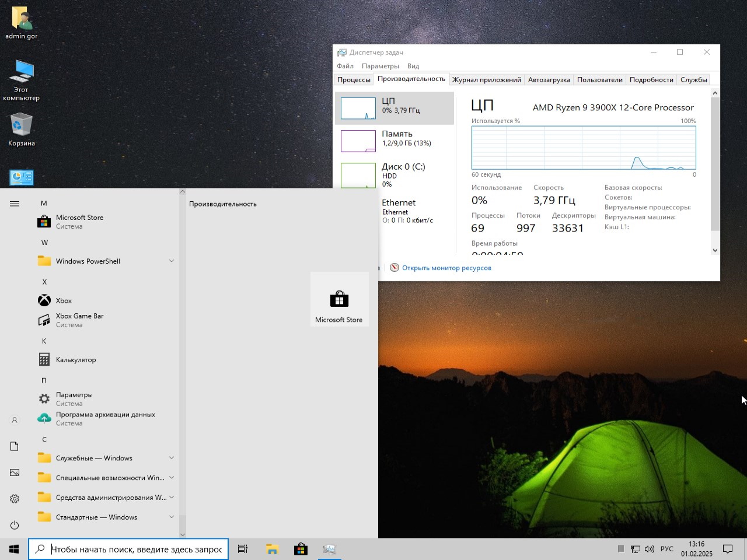The height and width of the screenshot is (560, 747).
Task: Select the Память performance item
Action: coord(395,141)
